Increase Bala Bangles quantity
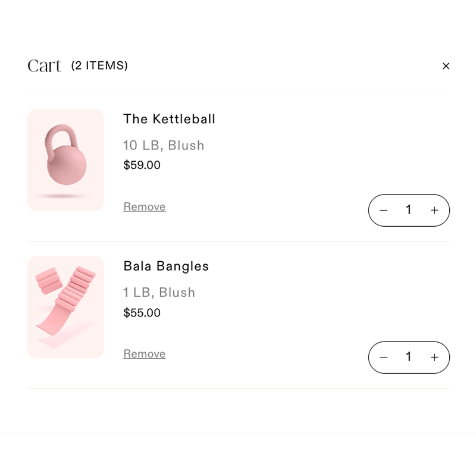The width and height of the screenshot is (476, 476). [x=434, y=358]
